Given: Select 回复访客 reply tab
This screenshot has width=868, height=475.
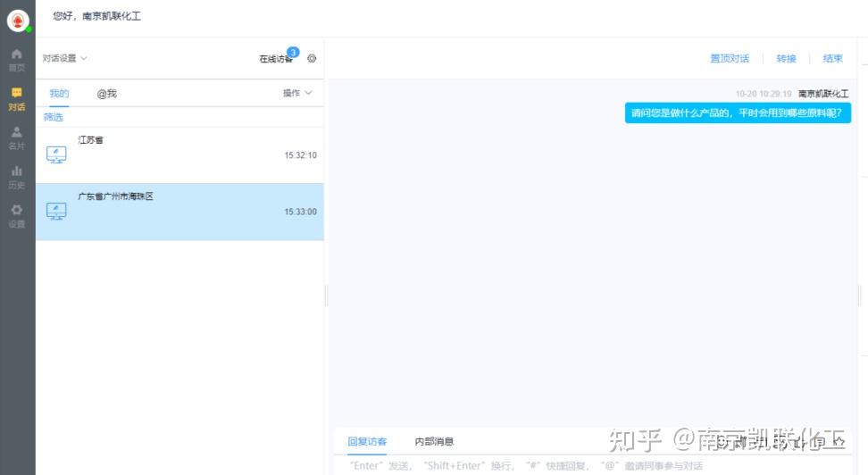Looking at the screenshot, I should point(367,441).
